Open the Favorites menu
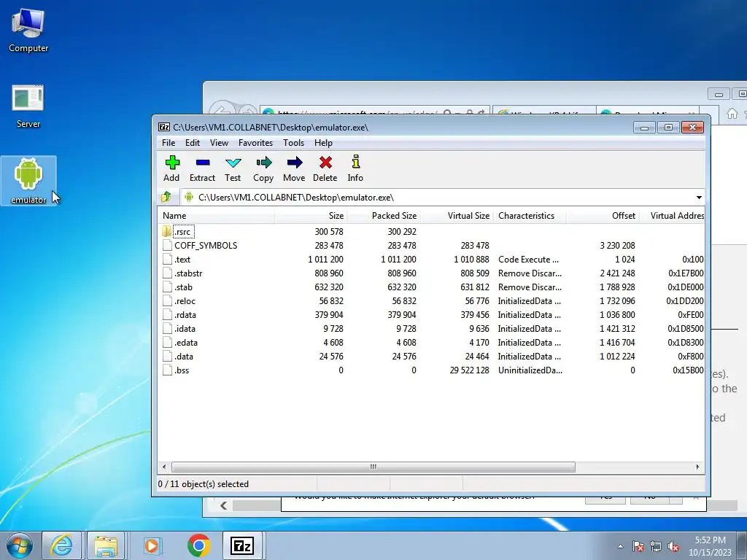 coord(256,143)
